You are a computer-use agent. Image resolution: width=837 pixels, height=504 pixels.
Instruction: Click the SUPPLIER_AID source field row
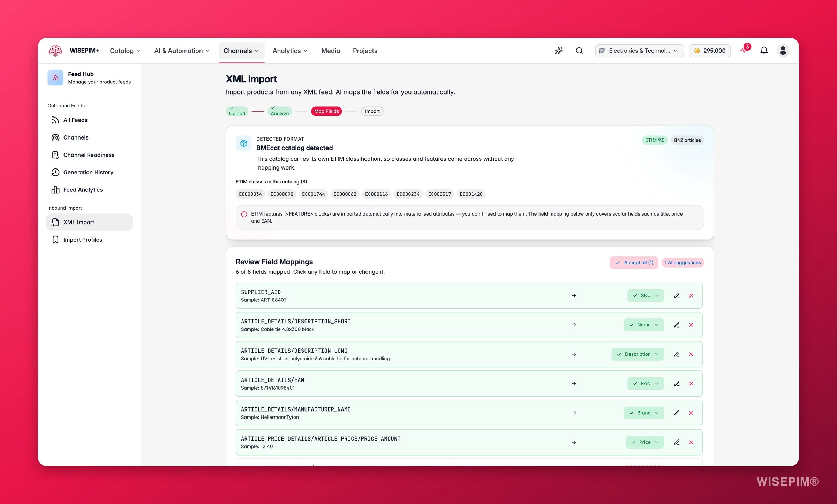click(469, 295)
